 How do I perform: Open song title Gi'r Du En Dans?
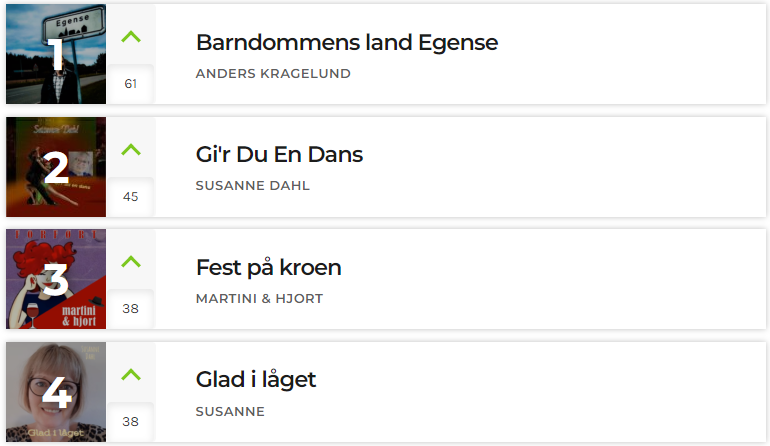pyautogui.click(x=279, y=155)
